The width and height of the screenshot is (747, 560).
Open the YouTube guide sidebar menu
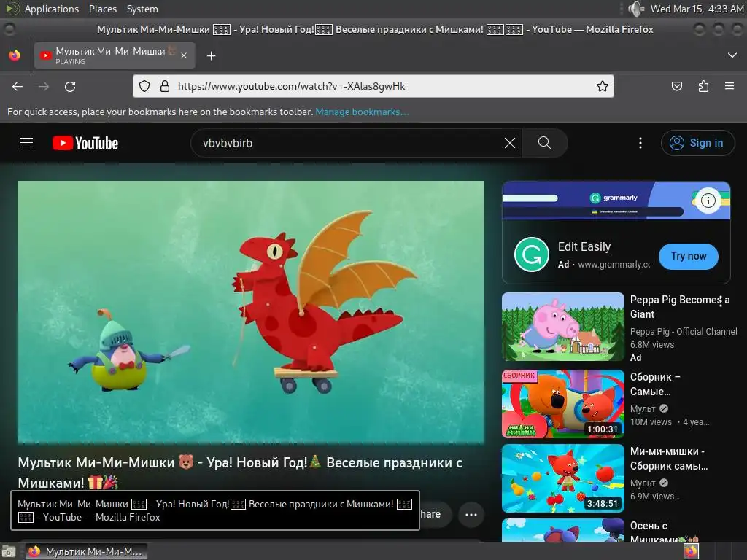coord(26,143)
